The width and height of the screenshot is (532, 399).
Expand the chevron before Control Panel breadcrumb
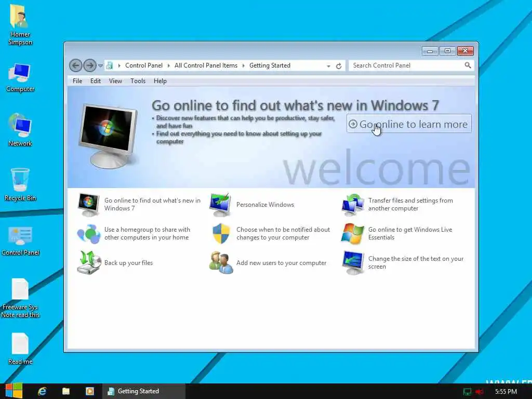coord(119,65)
